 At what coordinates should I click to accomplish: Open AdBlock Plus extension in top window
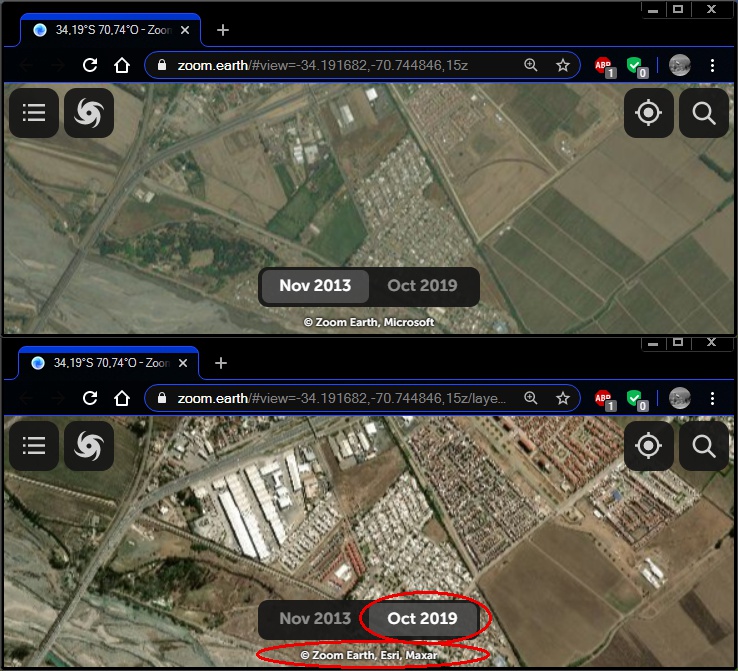tap(604, 66)
